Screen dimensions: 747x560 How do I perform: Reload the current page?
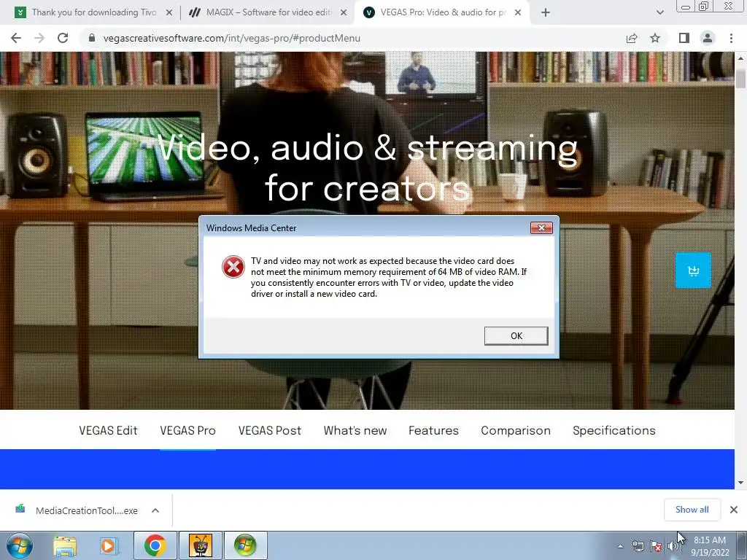63,38
